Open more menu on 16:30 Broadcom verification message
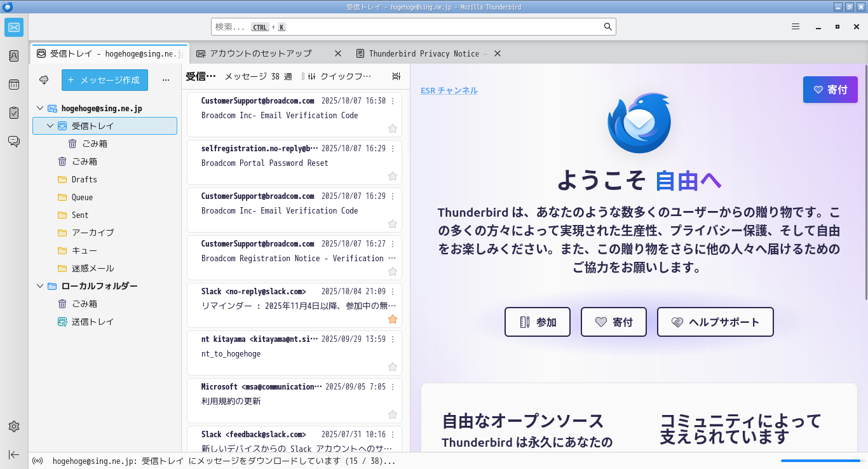Image resolution: width=868 pixels, height=469 pixels. click(393, 101)
